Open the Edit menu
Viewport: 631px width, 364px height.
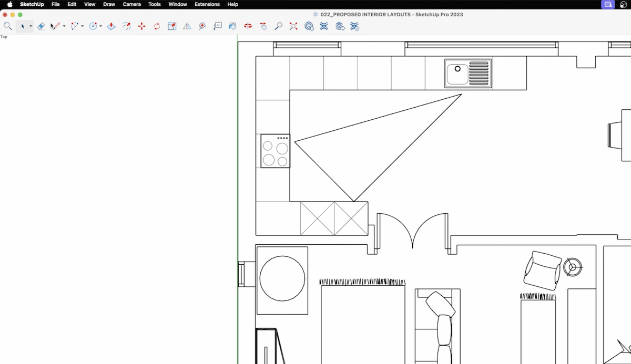[x=72, y=4]
